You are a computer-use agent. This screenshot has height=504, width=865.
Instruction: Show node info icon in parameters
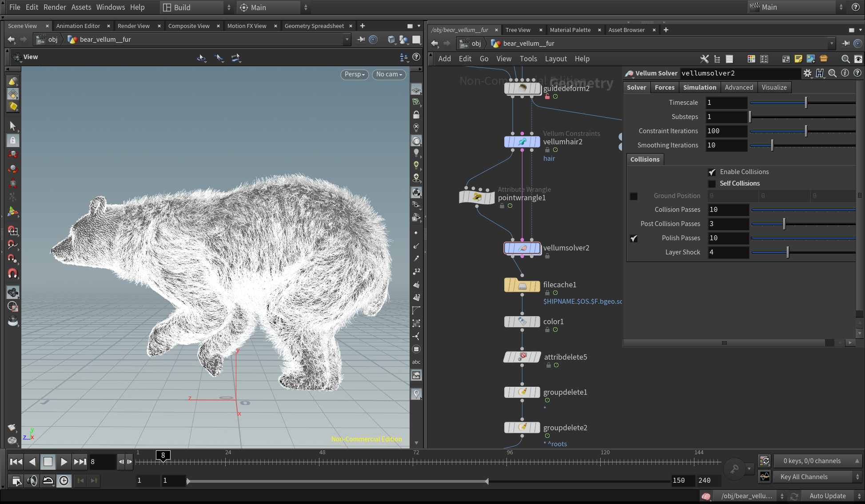click(845, 73)
